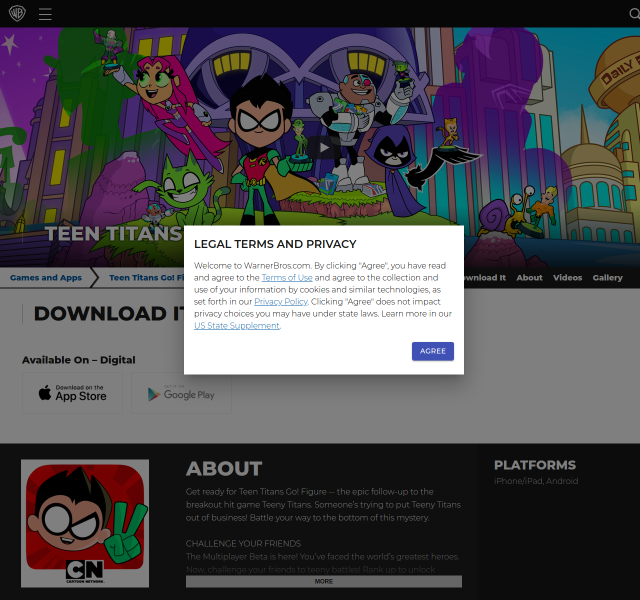This screenshot has width=640, height=600.
Task: Open the hamburger navigation menu
Action: point(45,14)
